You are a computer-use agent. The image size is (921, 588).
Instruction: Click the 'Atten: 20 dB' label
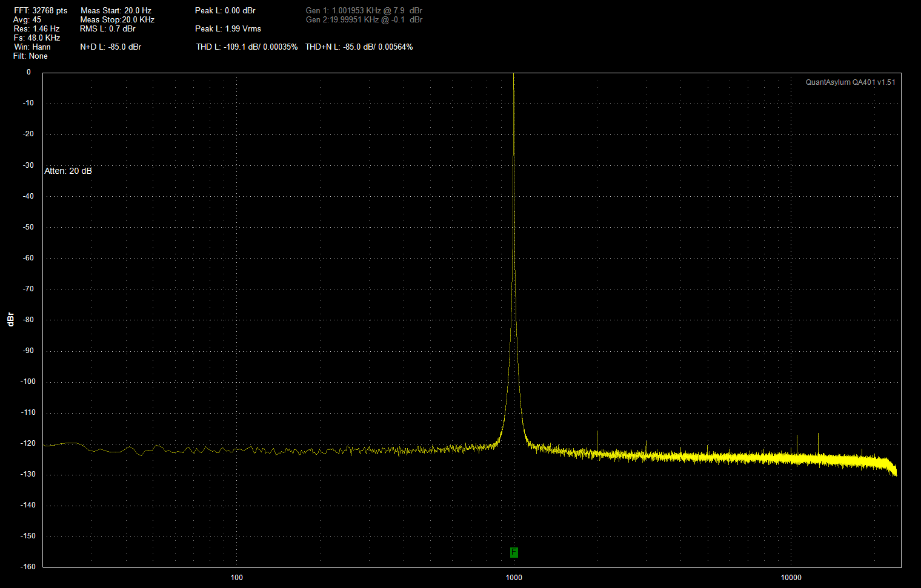[x=68, y=171]
